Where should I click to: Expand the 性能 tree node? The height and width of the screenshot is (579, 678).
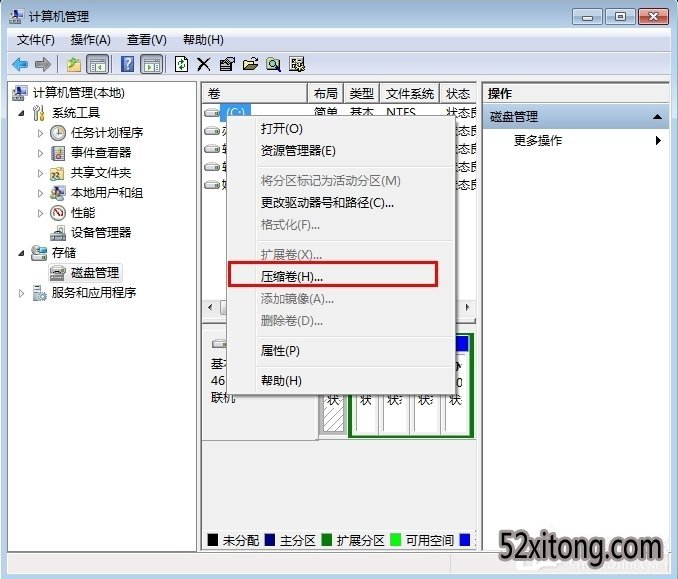[x=40, y=213]
